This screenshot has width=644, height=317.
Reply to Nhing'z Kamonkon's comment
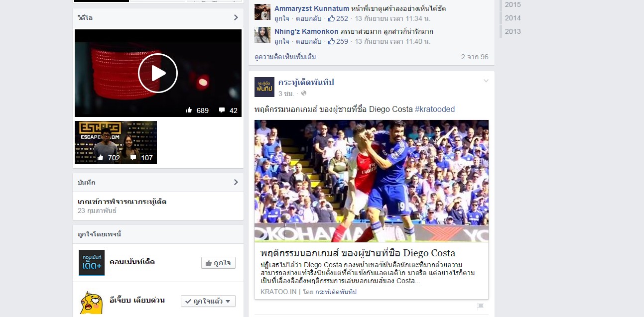(x=310, y=41)
